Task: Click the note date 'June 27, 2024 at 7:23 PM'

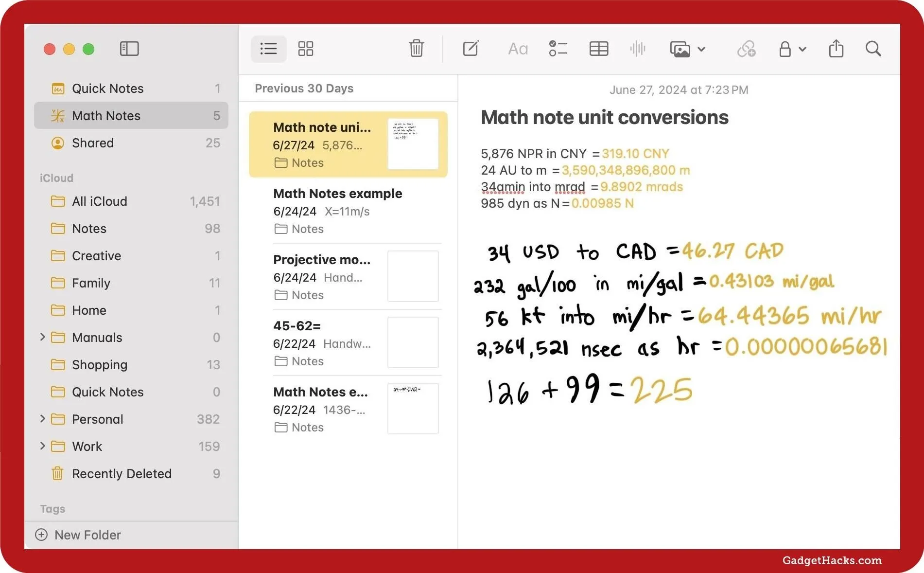Action: (679, 90)
